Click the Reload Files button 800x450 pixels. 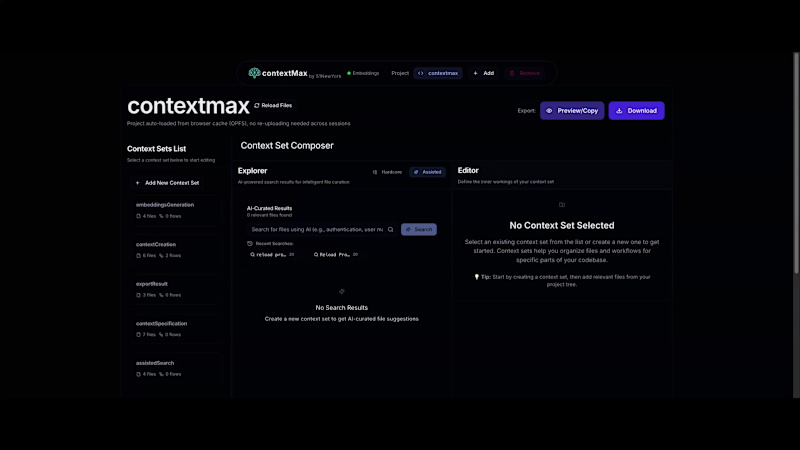point(273,106)
